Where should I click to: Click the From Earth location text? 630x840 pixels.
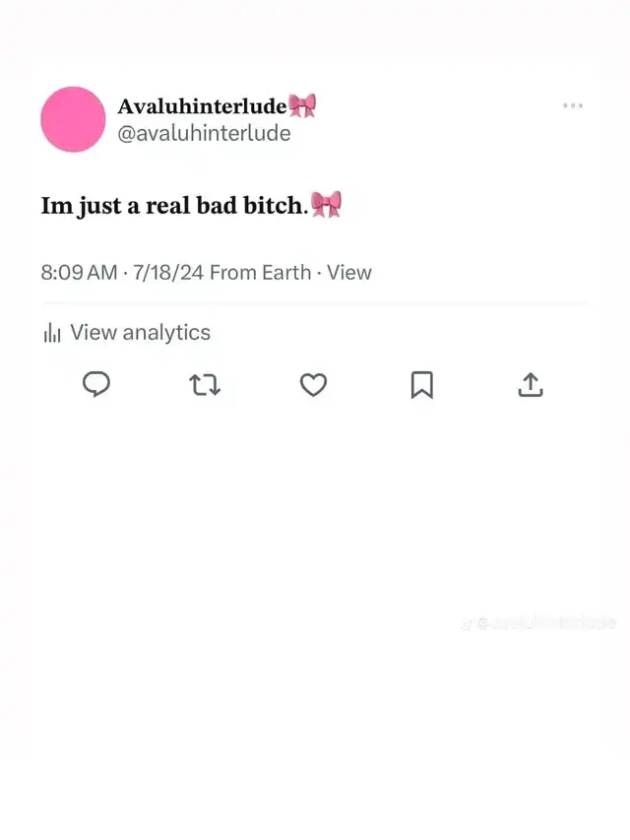(x=260, y=273)
